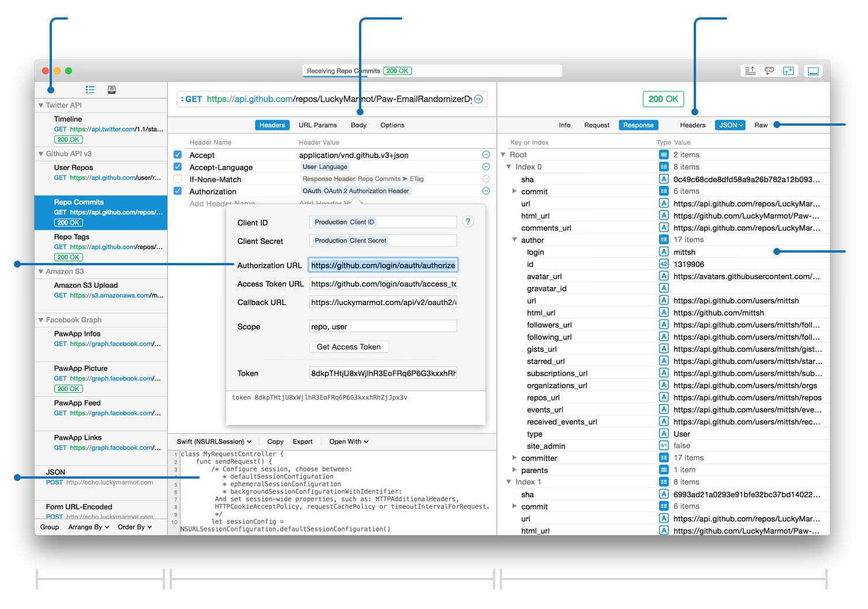Expand the committer node in response tree
868x609 pixels.
click(514, 458)
